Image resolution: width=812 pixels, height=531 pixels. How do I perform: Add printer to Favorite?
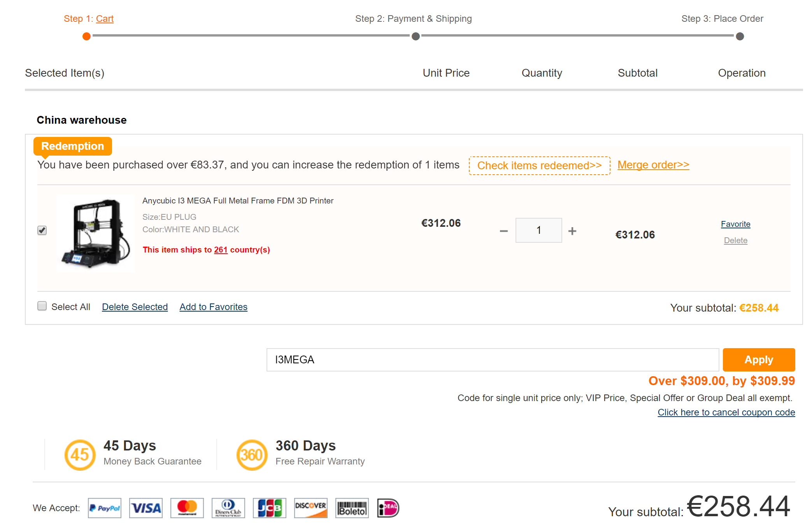point(735,224)
